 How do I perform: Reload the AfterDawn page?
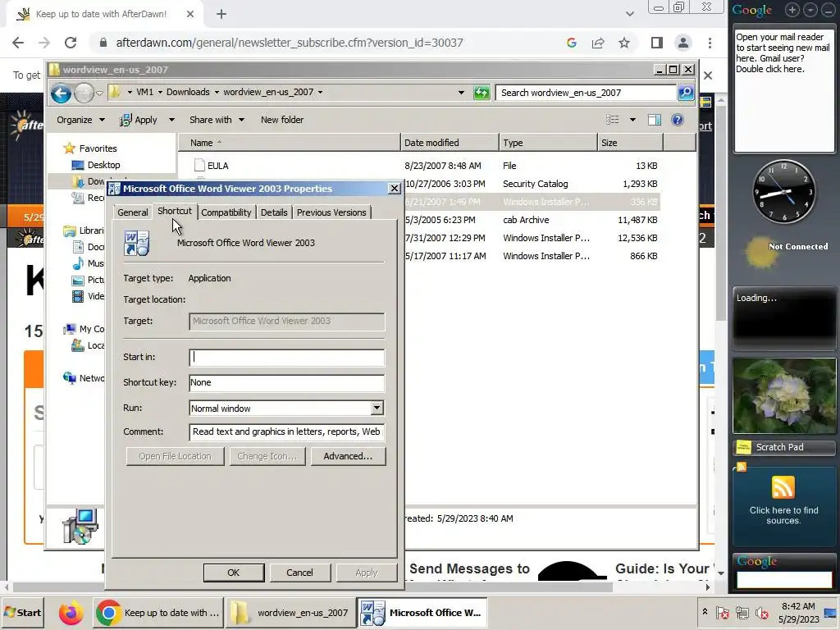pyautogui.click(x=71, y=43)
